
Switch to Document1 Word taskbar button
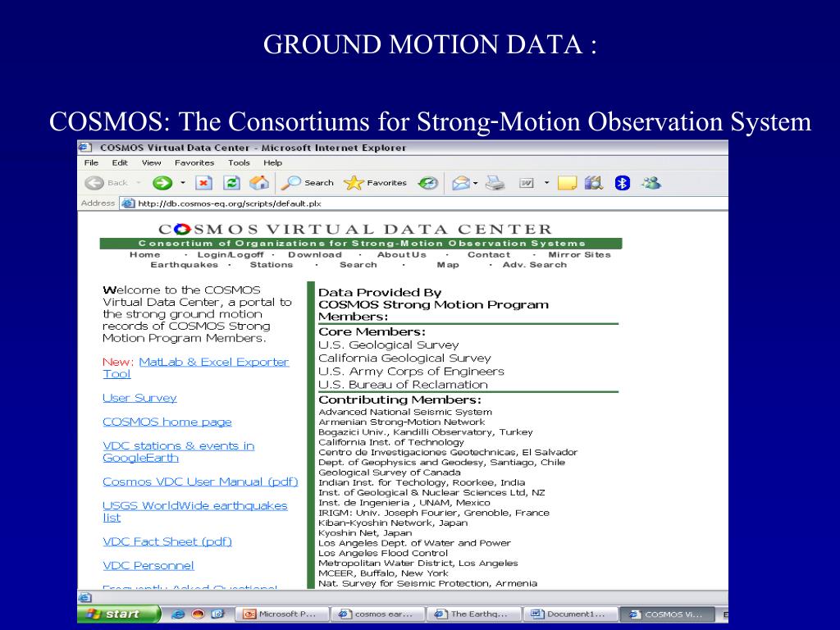tap(569, 614)
